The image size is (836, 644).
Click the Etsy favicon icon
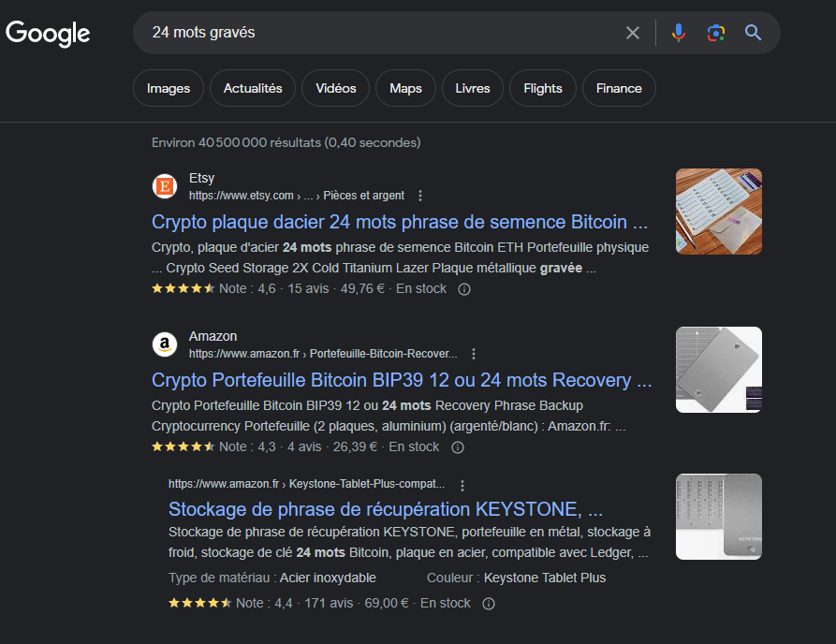165,186
